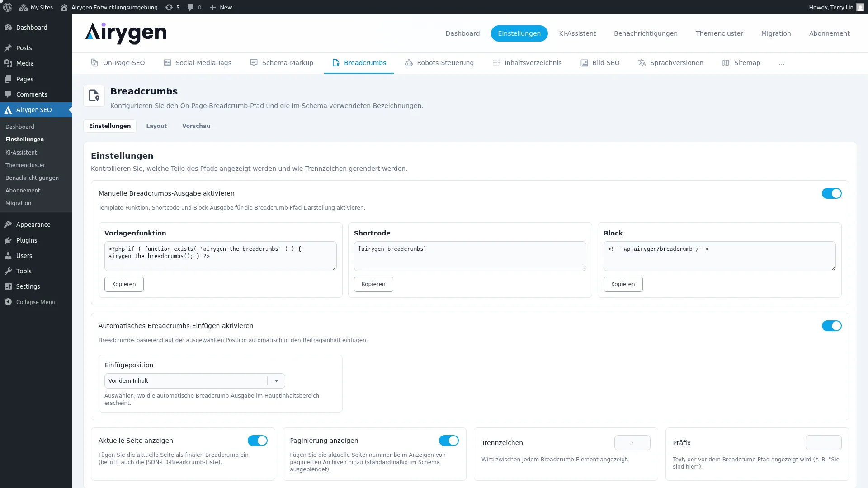Viewport: 868px width, 488px height.
Task: Switch to the Vorschau sub-tab
Action: (x=196, y=126)
